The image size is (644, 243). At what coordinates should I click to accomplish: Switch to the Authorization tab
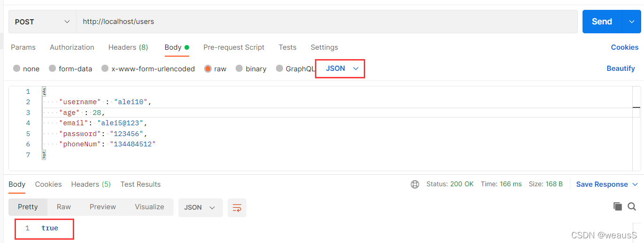tap(72, 47)
